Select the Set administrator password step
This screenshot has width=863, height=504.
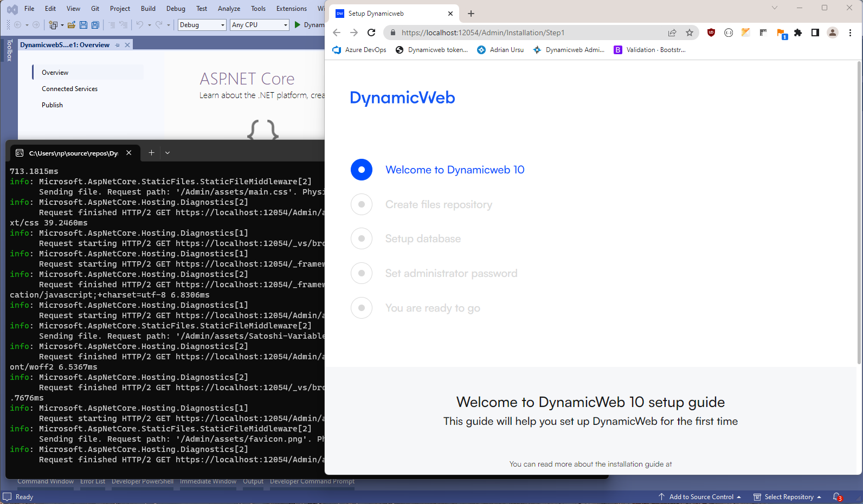click(451, 273)
